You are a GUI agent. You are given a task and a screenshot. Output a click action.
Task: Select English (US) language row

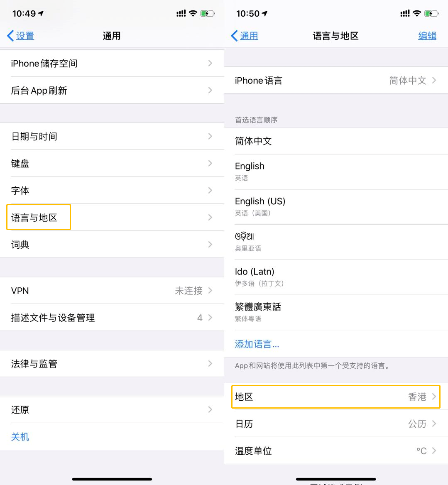[x=336, y=207]
